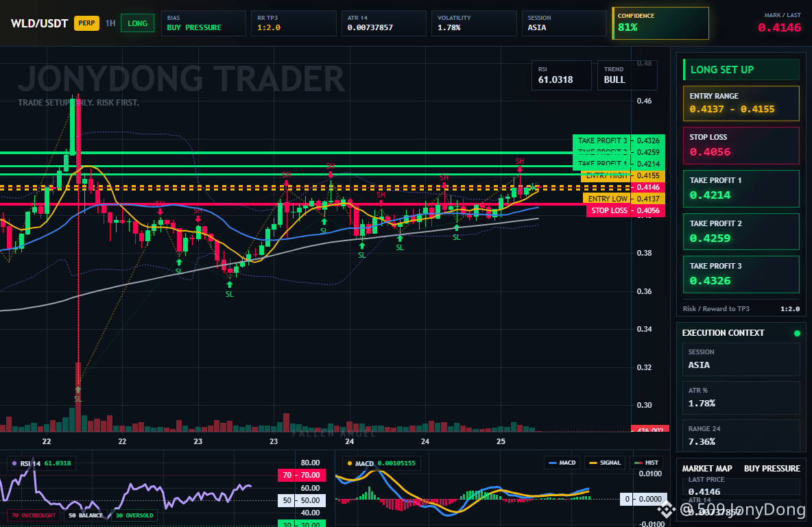Viewport: 812px width, 527px height.
Task: Click the RSI 61.0318 box on chart
Action: point(562,75)
